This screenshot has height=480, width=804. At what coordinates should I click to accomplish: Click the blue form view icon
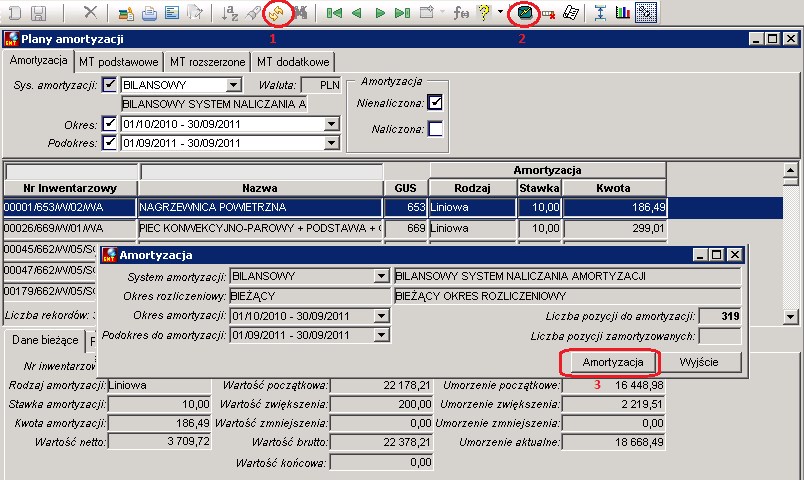point(172,13)
